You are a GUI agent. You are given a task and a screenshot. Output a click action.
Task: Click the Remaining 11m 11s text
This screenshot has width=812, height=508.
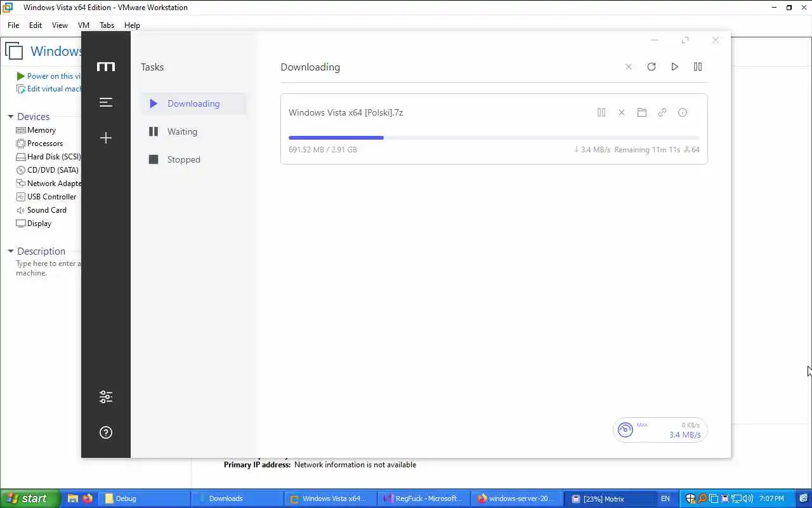click(x=647, y=150)
